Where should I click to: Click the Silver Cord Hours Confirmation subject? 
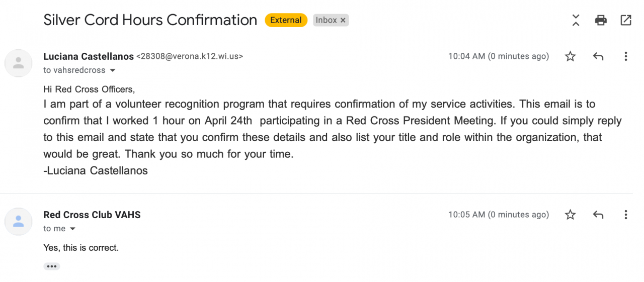point(150,20)
